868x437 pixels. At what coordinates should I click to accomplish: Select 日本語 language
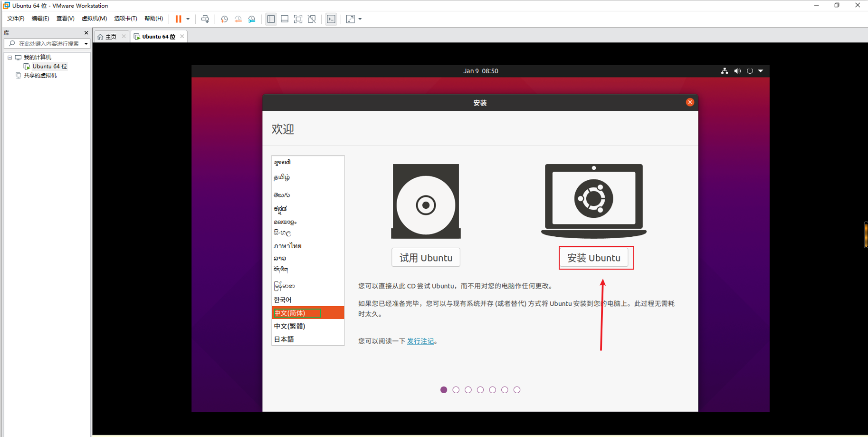pyautogui.click(x=308, y=339)
